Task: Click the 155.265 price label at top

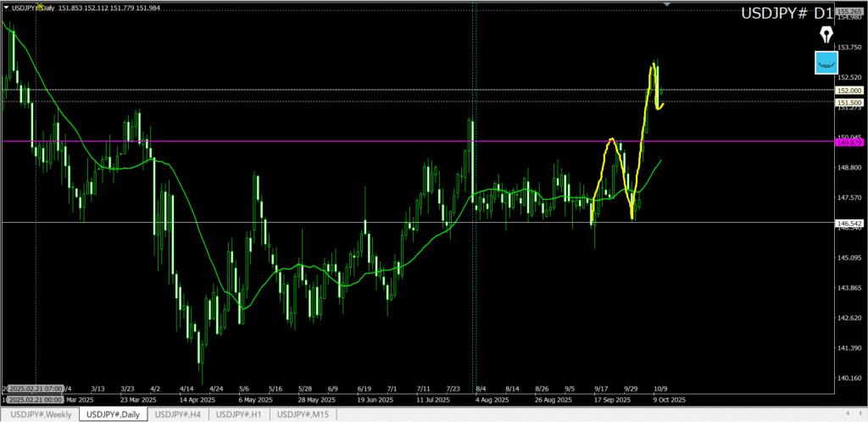Action: (849, 11)
